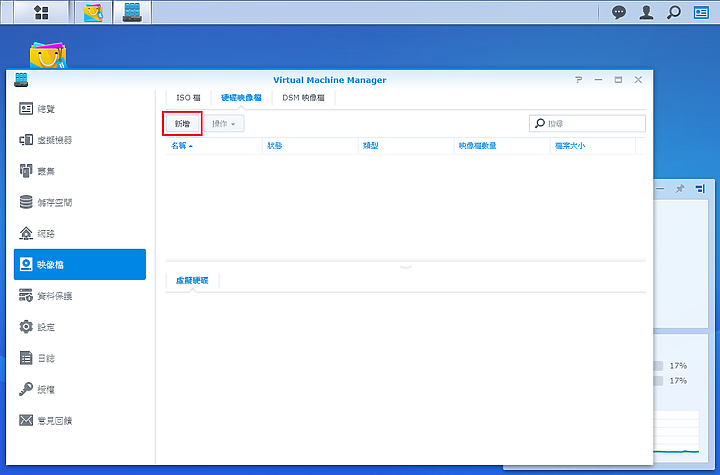This screenshot has width=720, height=475.
Task: Close the Virtual Machine Manager window
Action: click(638, 80)
